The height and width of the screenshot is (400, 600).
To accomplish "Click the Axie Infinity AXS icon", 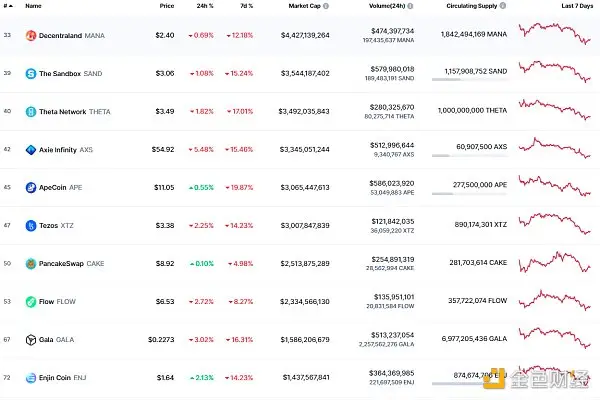I will [31, 150].
